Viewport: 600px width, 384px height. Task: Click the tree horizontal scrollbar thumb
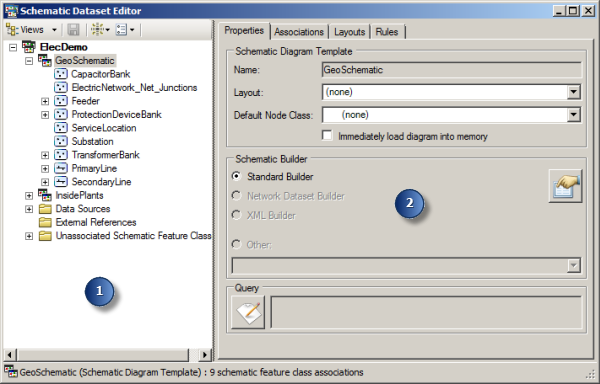pyautogui.click(x=103, y=355)
